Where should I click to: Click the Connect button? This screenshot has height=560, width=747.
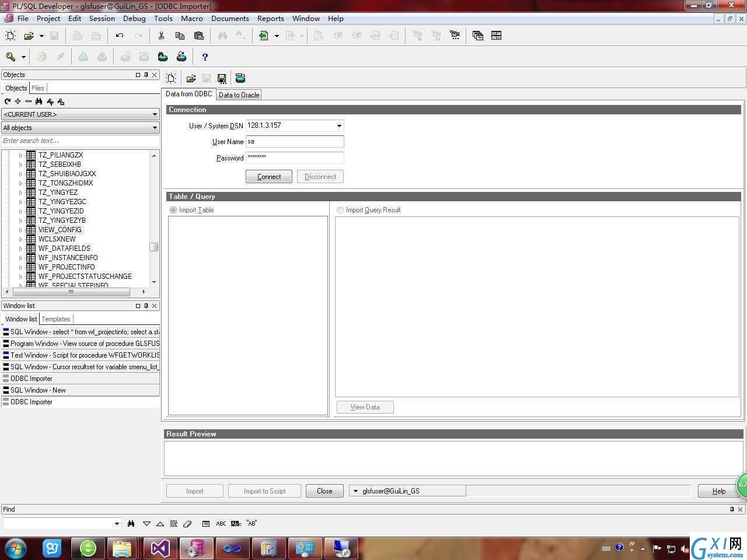(x=269, y=177)
